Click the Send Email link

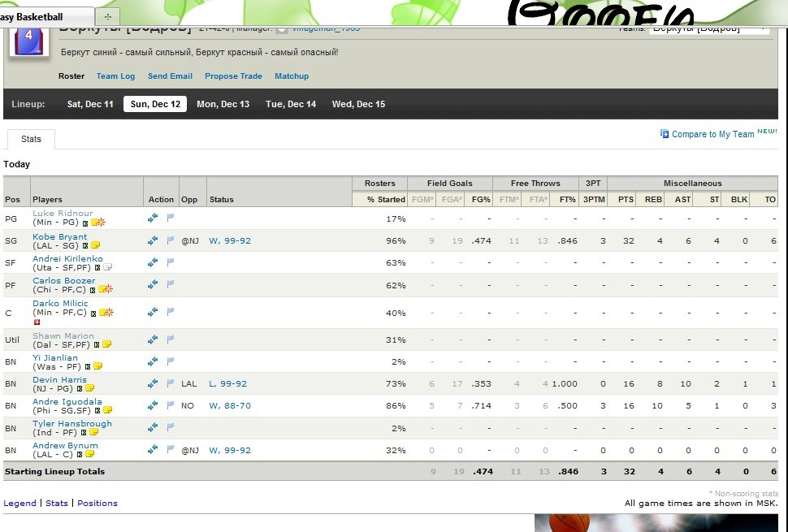(170, 76)
